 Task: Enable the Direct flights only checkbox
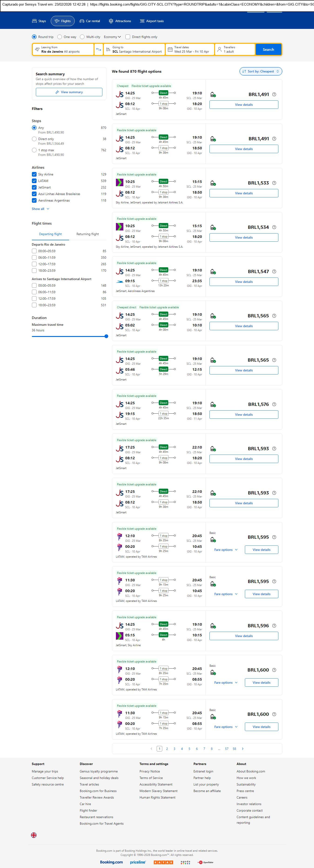click(128, 37)
